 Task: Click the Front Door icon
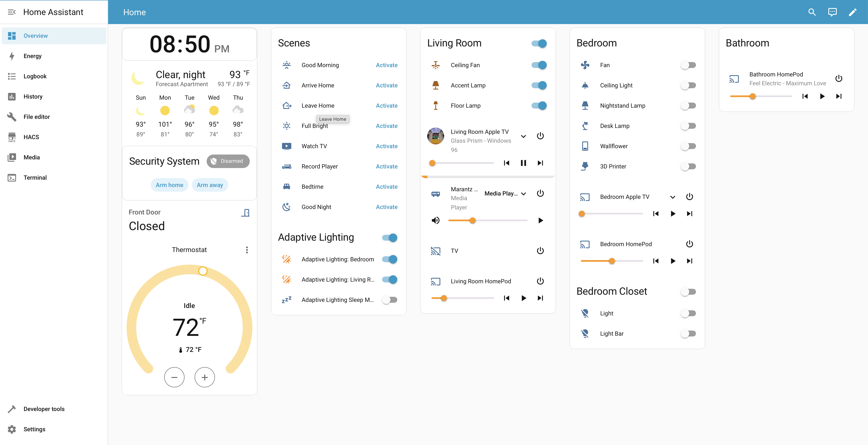point(245,213)
